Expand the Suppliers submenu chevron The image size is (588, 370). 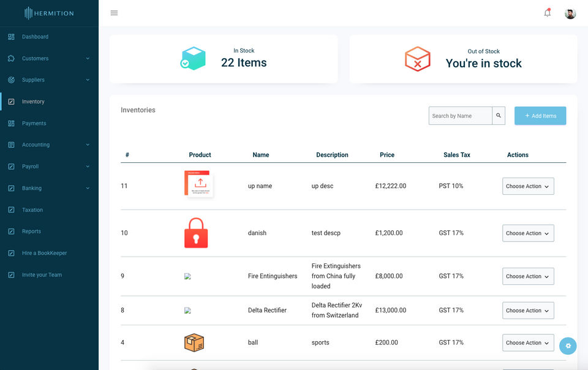pyautogui.click(x=88, y=80)
